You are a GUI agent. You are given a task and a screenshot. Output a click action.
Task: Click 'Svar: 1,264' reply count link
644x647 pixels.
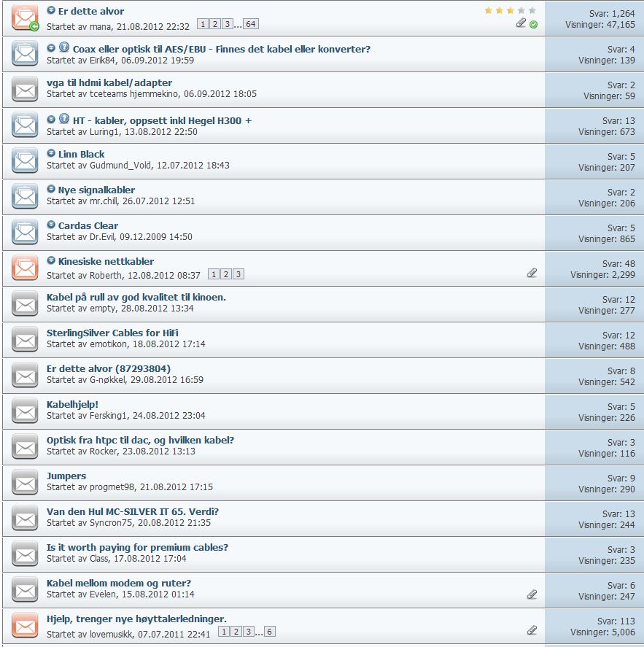(612, 14)
